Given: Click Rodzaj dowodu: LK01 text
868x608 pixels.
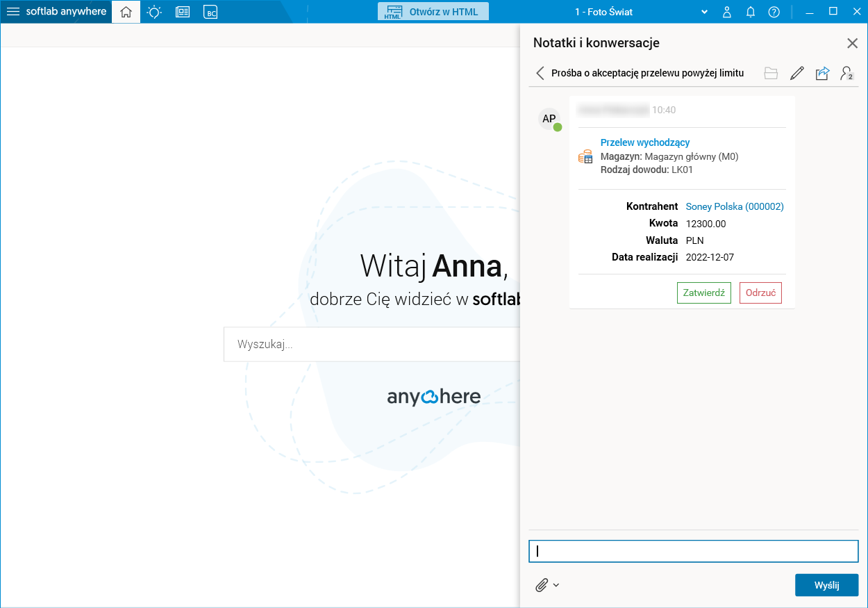Looking at the screenshot, I should pyautogui.click(x=646, y=170).
